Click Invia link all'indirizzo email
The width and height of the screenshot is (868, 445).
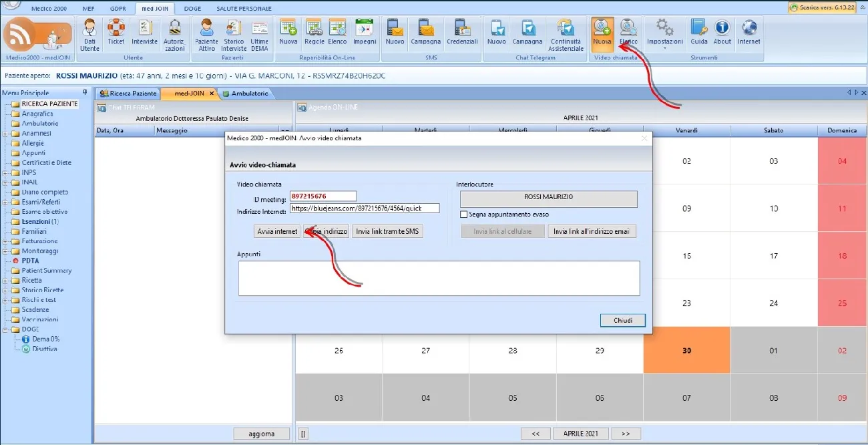click(592, 231)
